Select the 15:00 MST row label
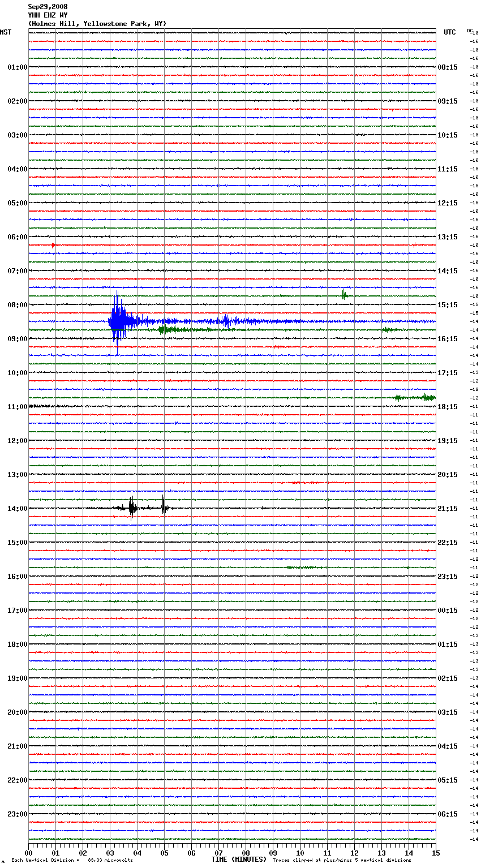The width and height of the screenshot is (481, 868). tap(17, 543)
